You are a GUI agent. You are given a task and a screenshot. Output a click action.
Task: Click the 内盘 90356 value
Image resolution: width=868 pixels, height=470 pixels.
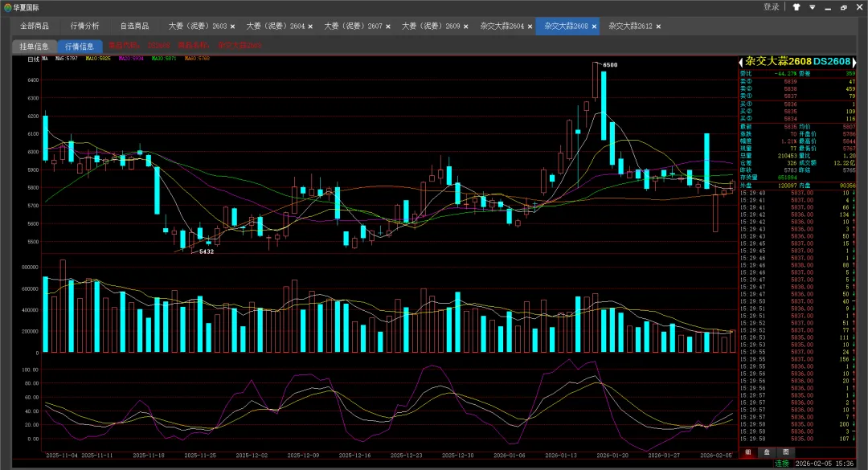(x=848, y=186)
